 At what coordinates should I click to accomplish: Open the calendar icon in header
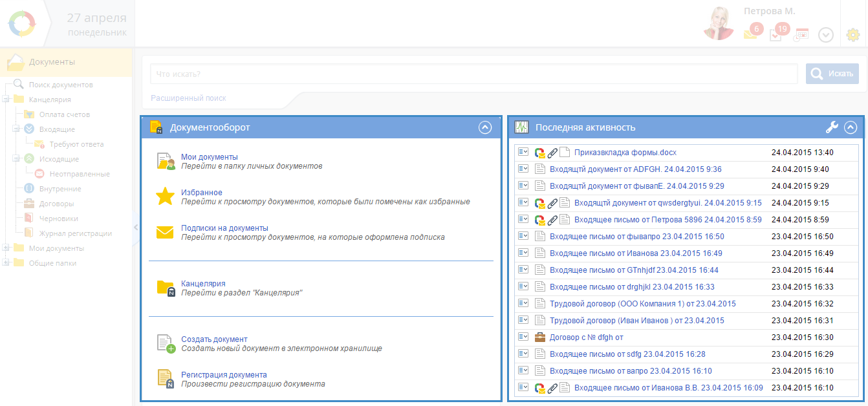click(x=801, y=35)
